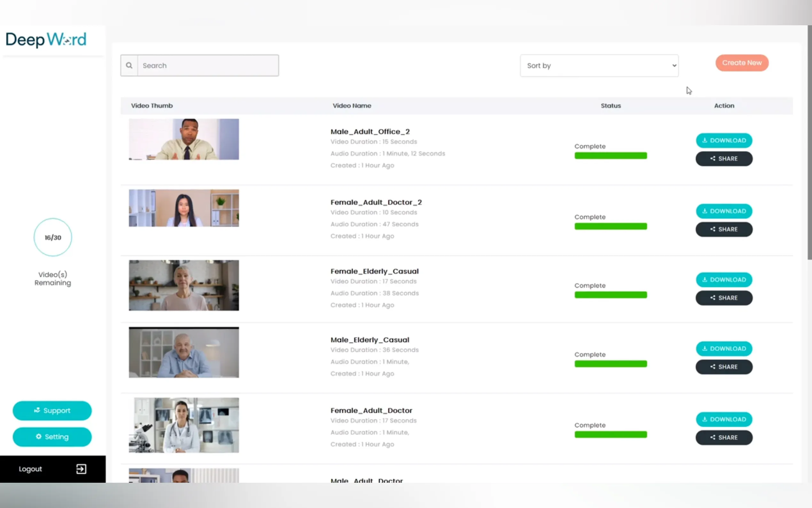Open the Male_Adult_Office_2 video thumbnail
Viewport: 812px width, 508px height.
[183, 139]
